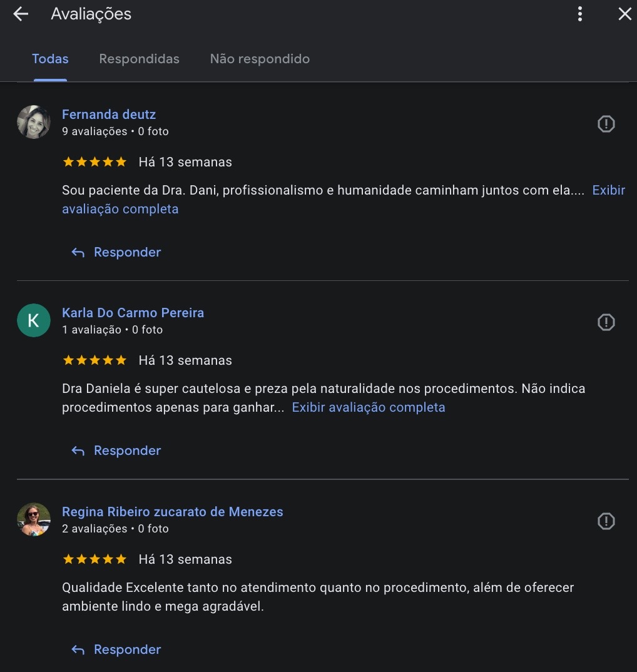The width and height of the screenshot is (637, 672).
Task: Expand Karla's full review with Exibir avaliação completa
Action: coord(369,407)
